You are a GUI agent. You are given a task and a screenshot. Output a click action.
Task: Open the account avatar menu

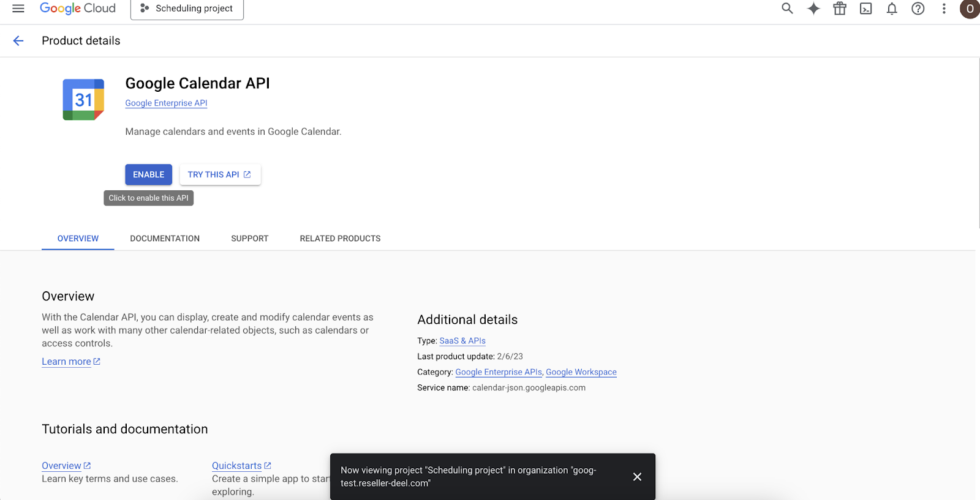(x=970, y=9)
